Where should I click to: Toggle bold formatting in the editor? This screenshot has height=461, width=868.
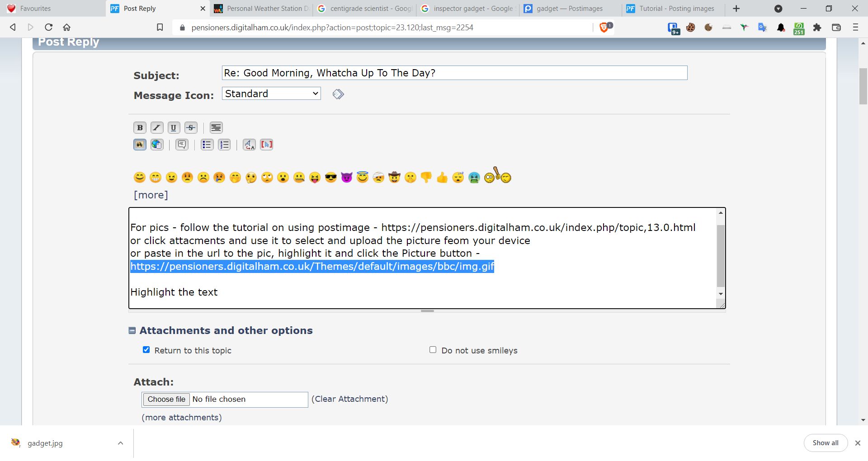point(140,128)
